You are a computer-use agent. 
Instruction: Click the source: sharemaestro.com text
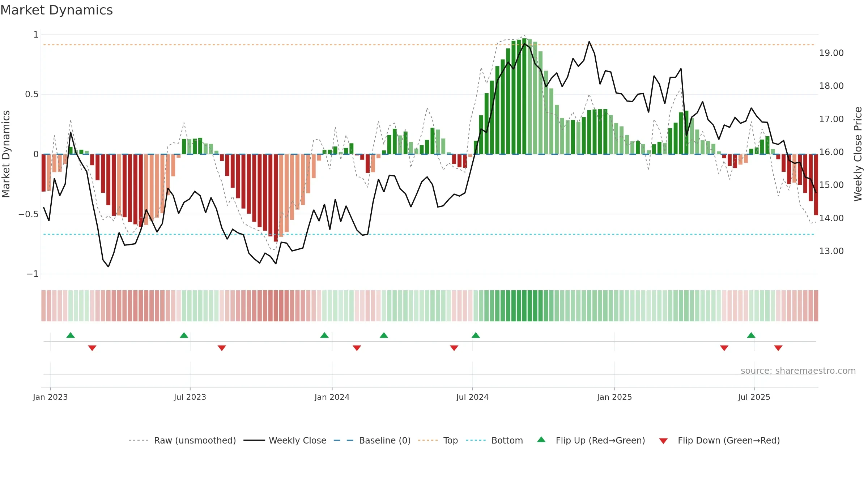(x=798, y=371)
